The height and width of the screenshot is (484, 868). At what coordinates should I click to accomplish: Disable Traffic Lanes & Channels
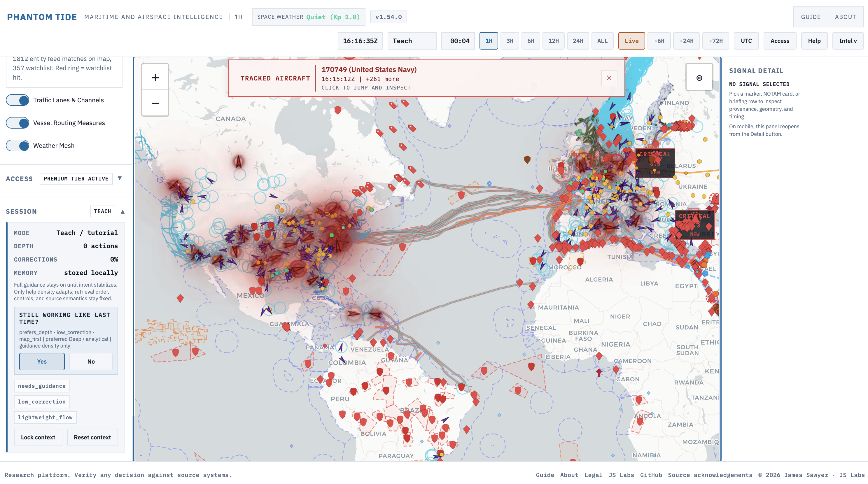17,100
